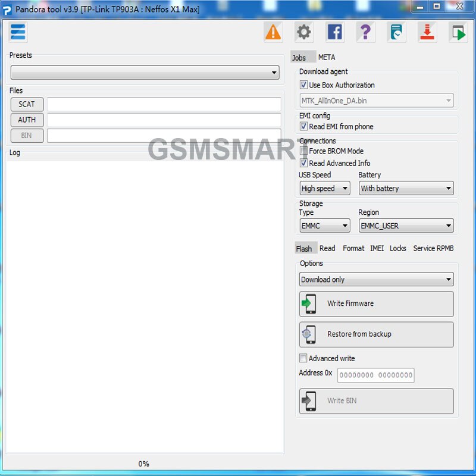Click the progress bar showing 0%
Viewport: 476px width, 476px height.
tap(144, 464)
